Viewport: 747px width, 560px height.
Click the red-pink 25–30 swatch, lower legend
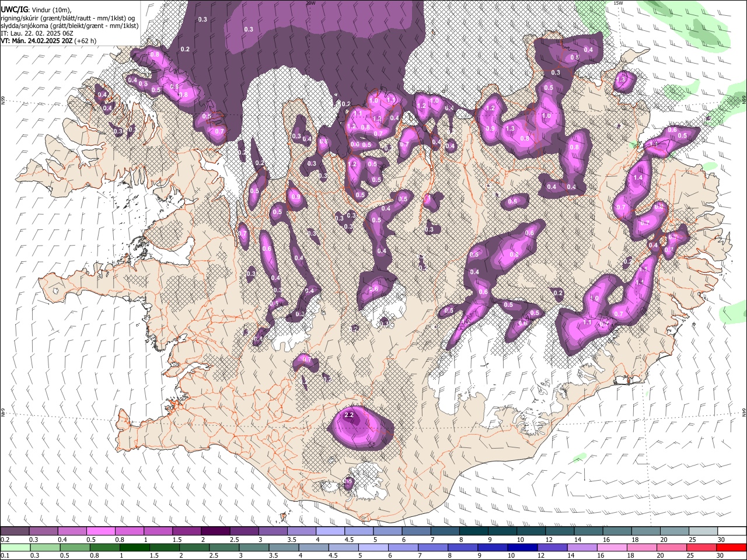[701, 547]
